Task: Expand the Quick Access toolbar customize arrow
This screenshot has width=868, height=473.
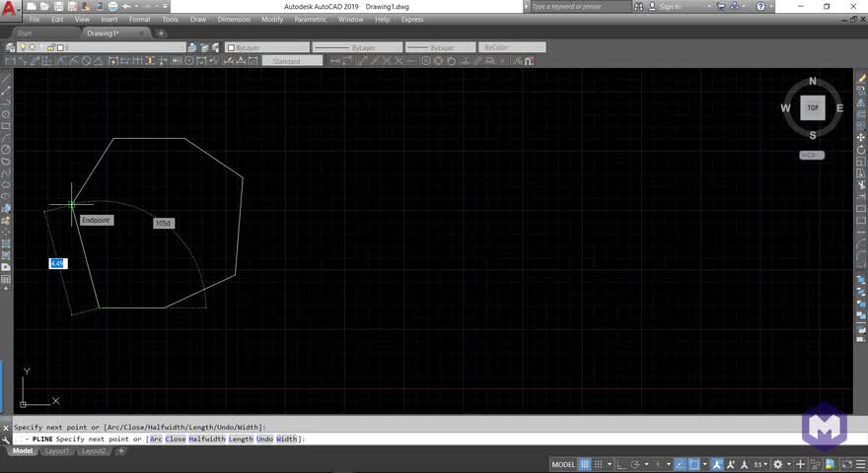Action: pyautogui.click(x=165, y=7)
